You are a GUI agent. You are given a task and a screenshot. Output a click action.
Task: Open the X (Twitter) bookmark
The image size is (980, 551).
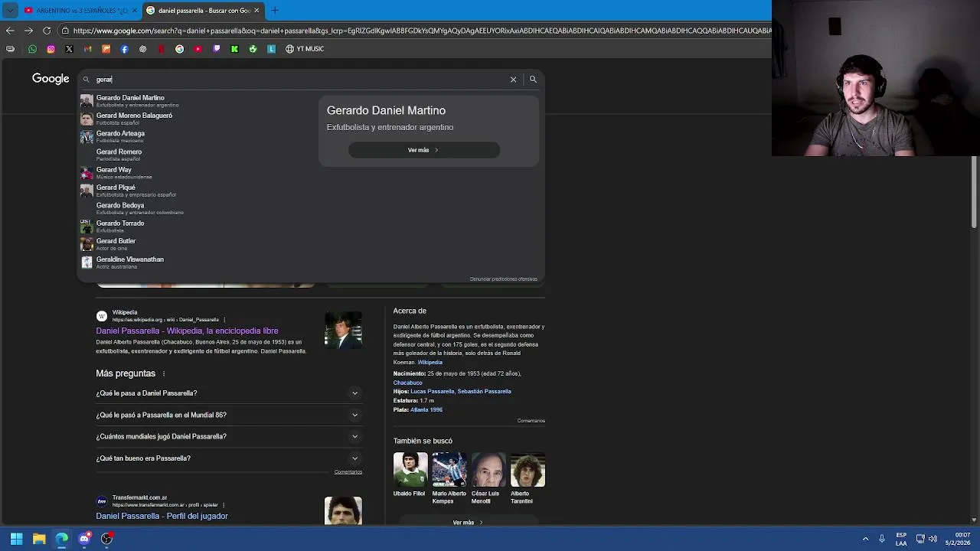point(69,49)
